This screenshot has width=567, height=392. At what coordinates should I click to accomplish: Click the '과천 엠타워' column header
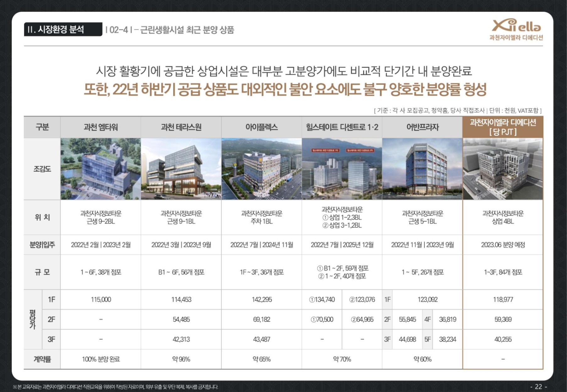pyautogui.click(x=101, y=127)
